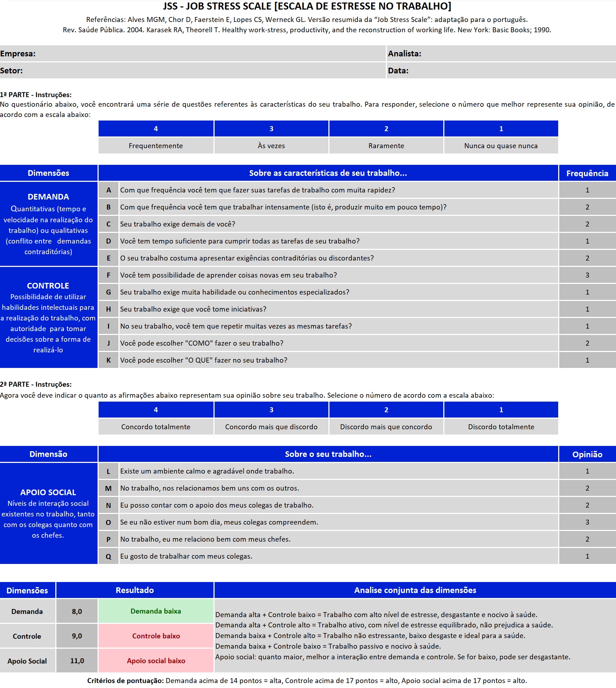Click the green Demanda baixa result cell
616x688 pixels.
(x=156, y=611)
